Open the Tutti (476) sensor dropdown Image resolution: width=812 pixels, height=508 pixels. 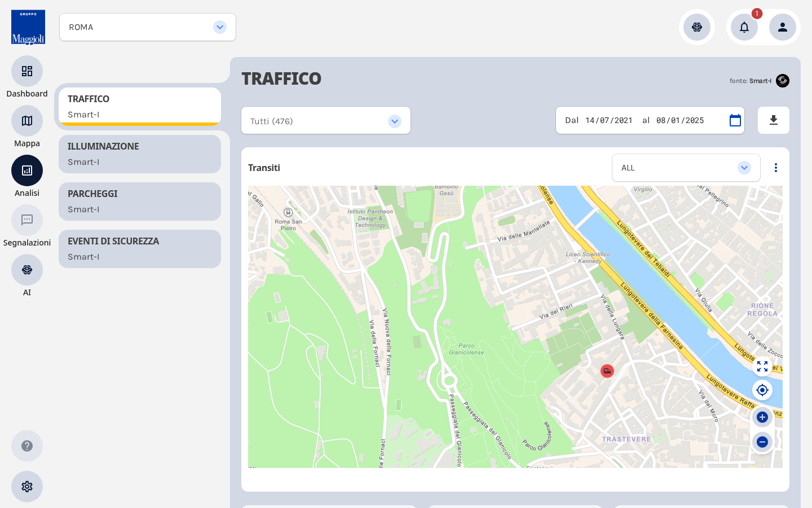pyautogui.click(x=326, y=120)
